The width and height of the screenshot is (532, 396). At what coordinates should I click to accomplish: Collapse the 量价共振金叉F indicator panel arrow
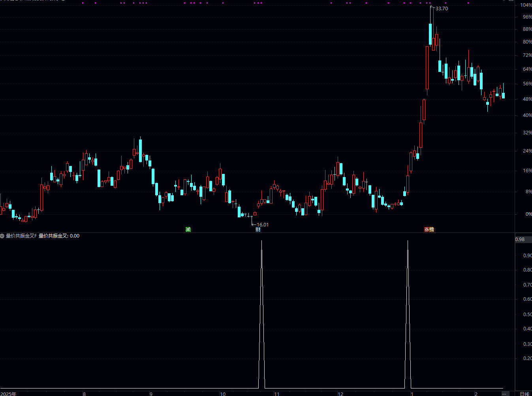[x=2, y=236]
